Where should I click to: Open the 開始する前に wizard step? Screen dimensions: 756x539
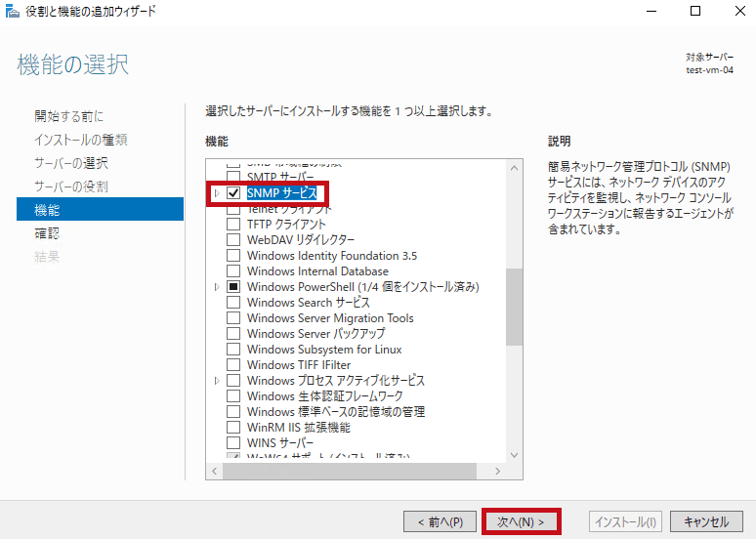coord(69,116)
